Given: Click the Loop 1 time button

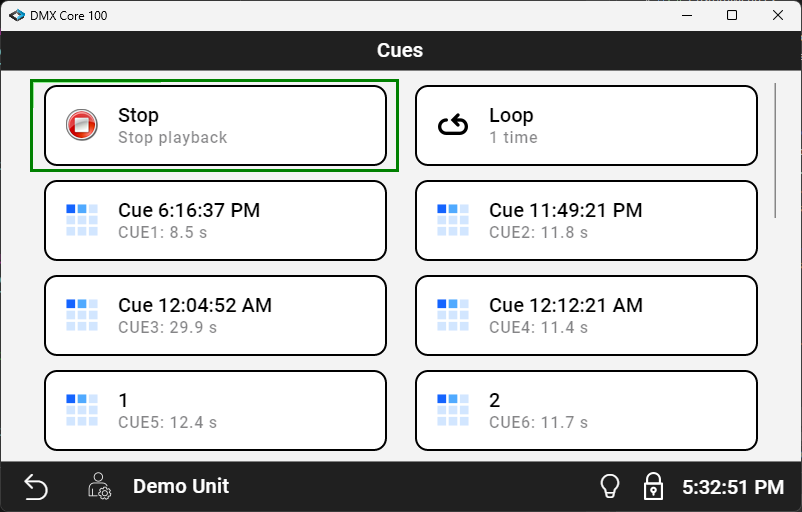Looking at the screenshot, I should [586, 125].
